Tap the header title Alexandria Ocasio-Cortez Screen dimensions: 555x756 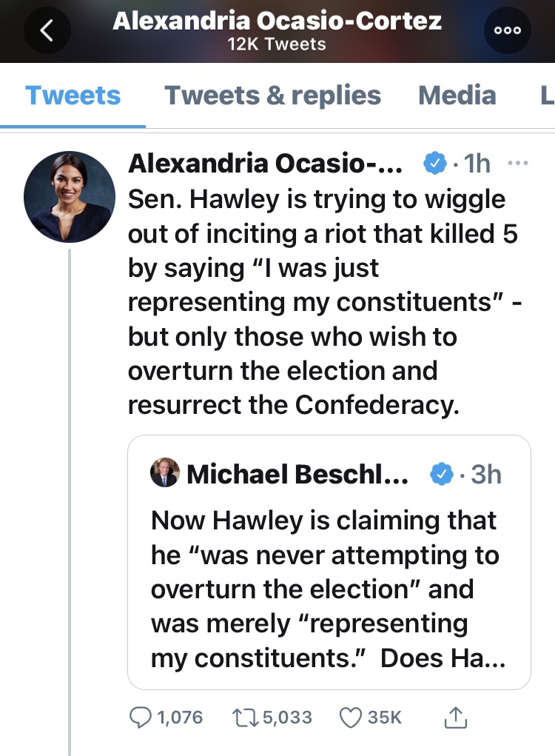pyautogui.click(x=277, y=21)
